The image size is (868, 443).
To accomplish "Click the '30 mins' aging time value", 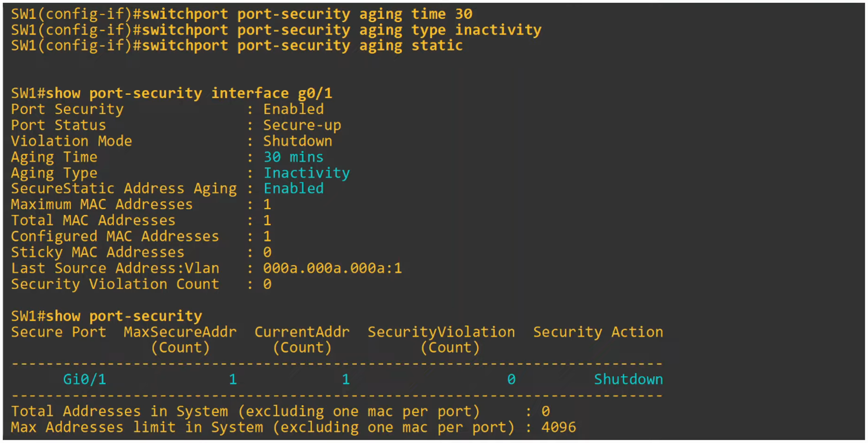I will point(293,157).
